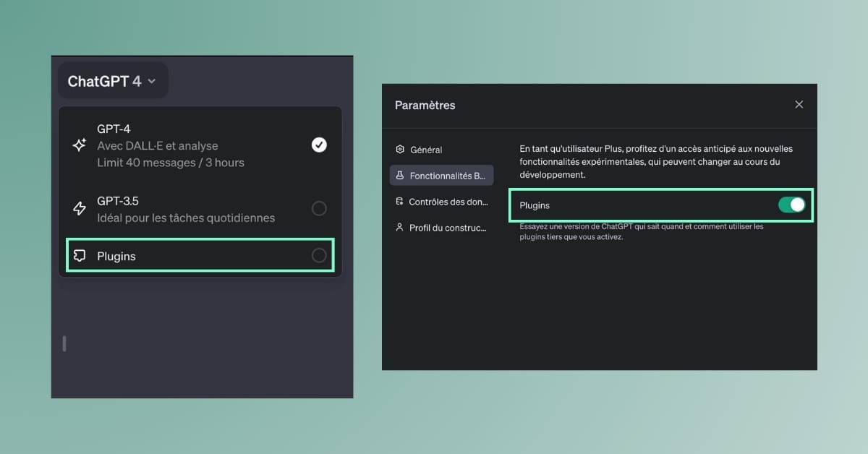Click the GPT-3.5 lightning bolt icon
The width and height of the screenshot is (868, 454).
(80, 209)
